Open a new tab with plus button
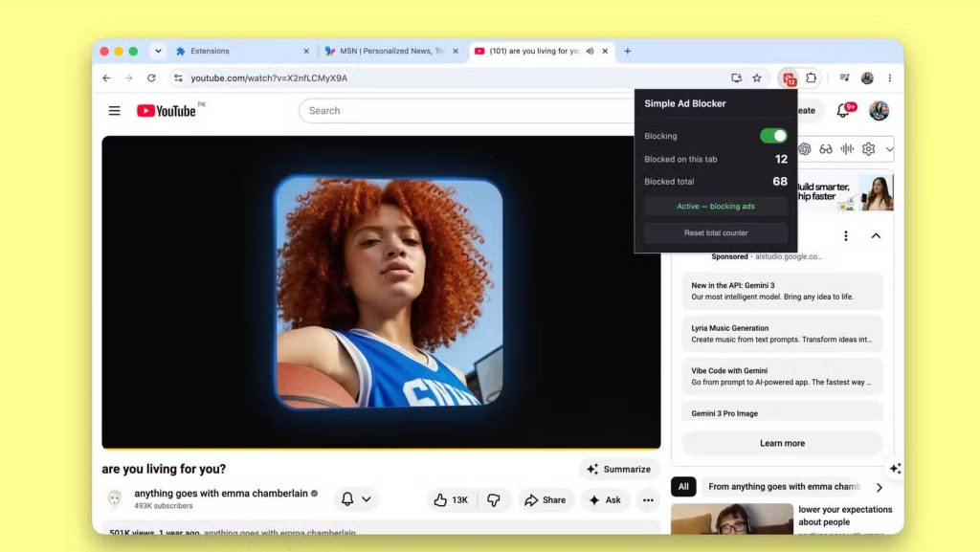Screen dimensions: 980x552 point(628,52)
